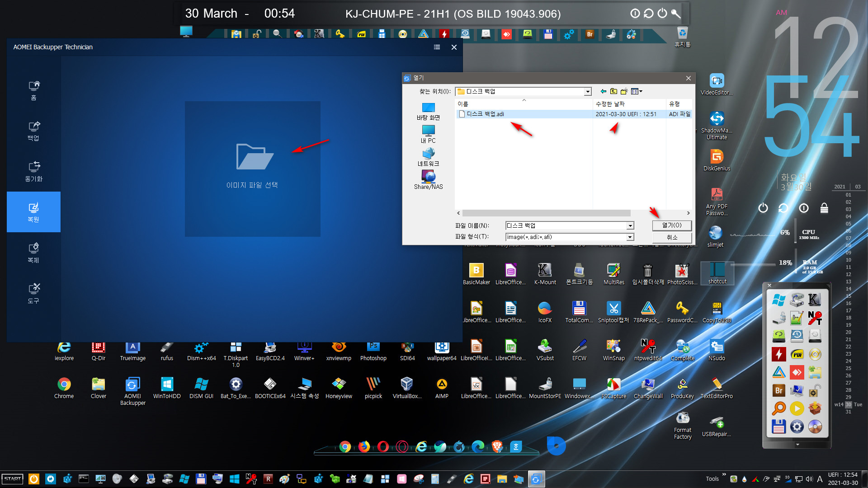The height and width of the screenshot is (488, 868).
Task: Launch slimjet browser shortcut
Action: 715,237
